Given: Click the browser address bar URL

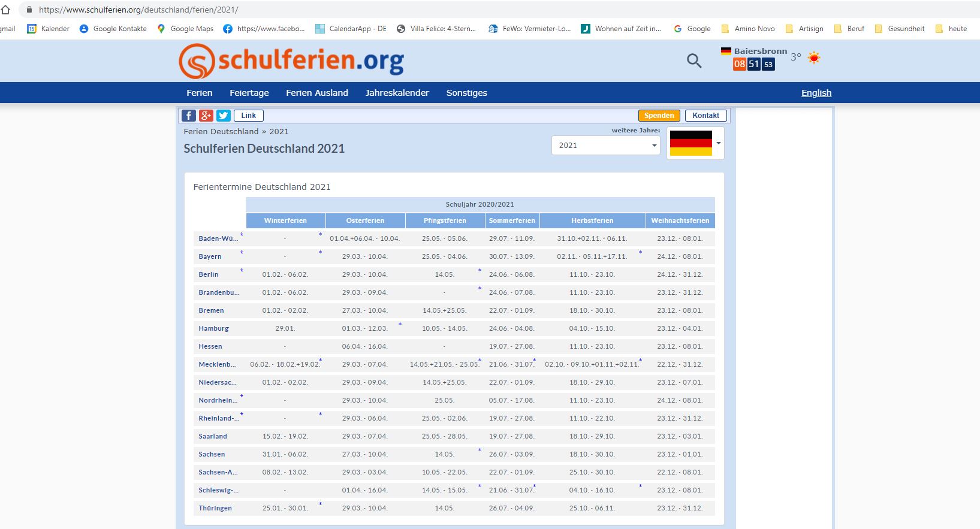Looking at the screenshot, I should click(x=138, y=10).
